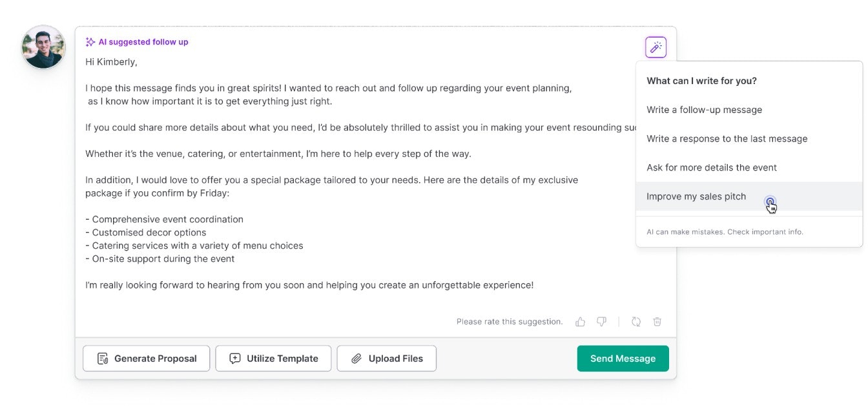Choose Ask for more details the event

click(x=712, y=167)
